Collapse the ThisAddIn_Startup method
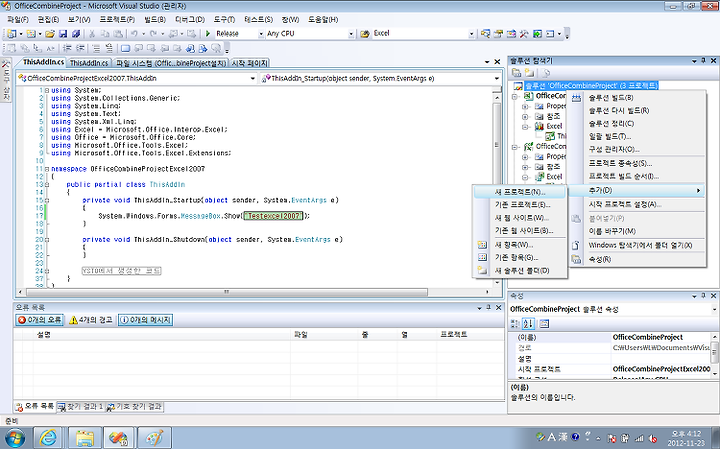Image resolution: width=720 pixels, height=449 pixels. point(47,200)
